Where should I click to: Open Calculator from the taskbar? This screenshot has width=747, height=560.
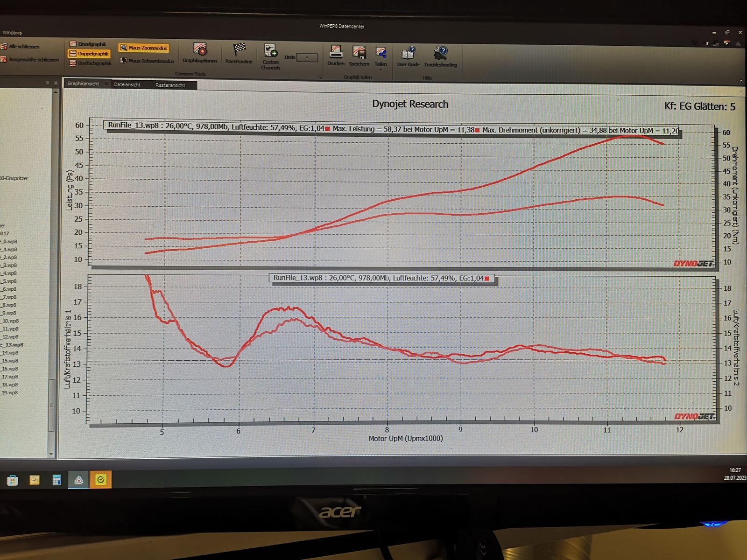[56, 480]
